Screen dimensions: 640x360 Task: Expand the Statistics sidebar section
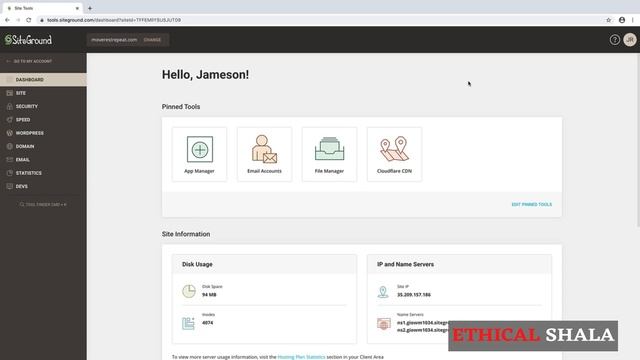click(x=43, y=173)
